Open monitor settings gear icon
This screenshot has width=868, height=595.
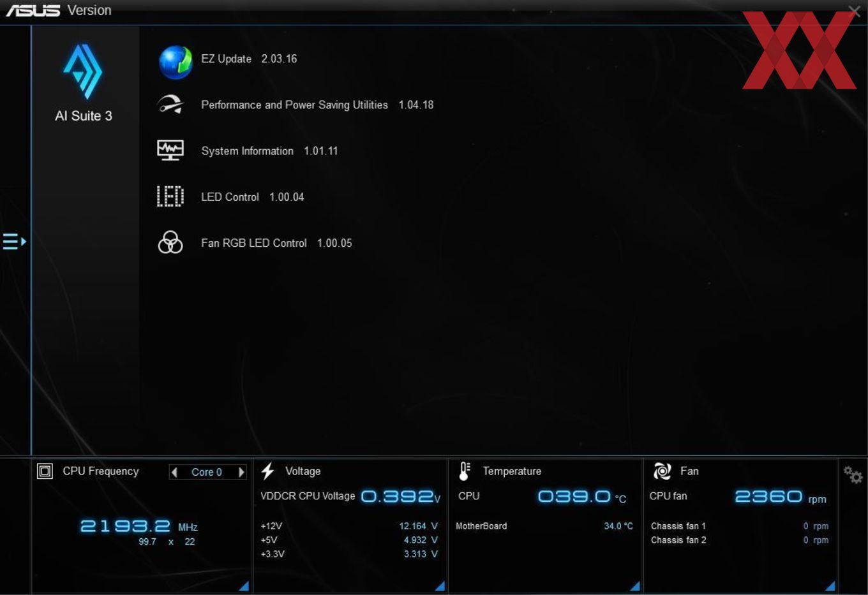click(x=853, y=475)
